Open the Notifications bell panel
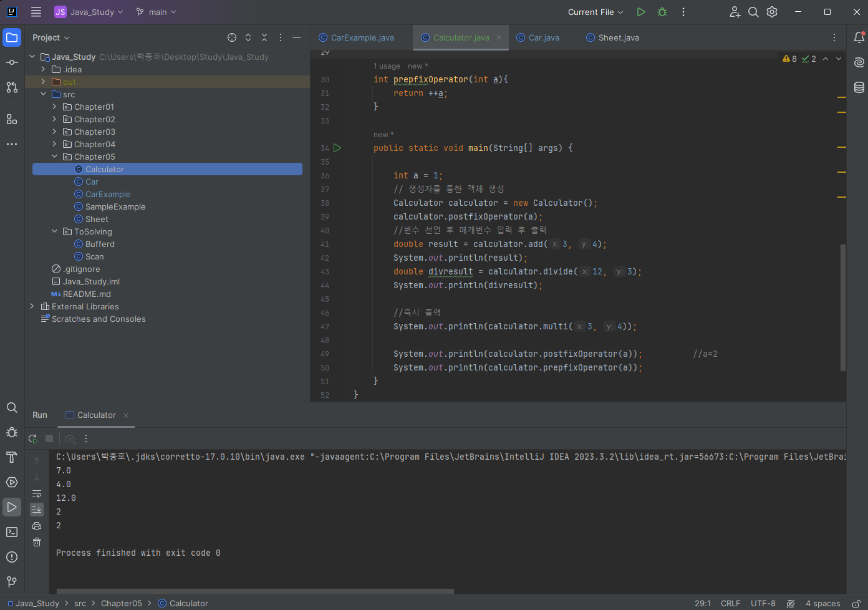 point(859,37)
